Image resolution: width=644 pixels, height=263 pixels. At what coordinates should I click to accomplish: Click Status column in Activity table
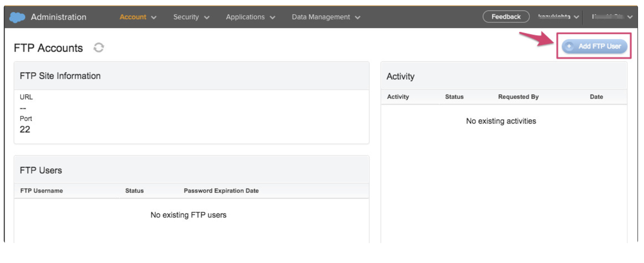pyautogui.click(x=454, y=97)
